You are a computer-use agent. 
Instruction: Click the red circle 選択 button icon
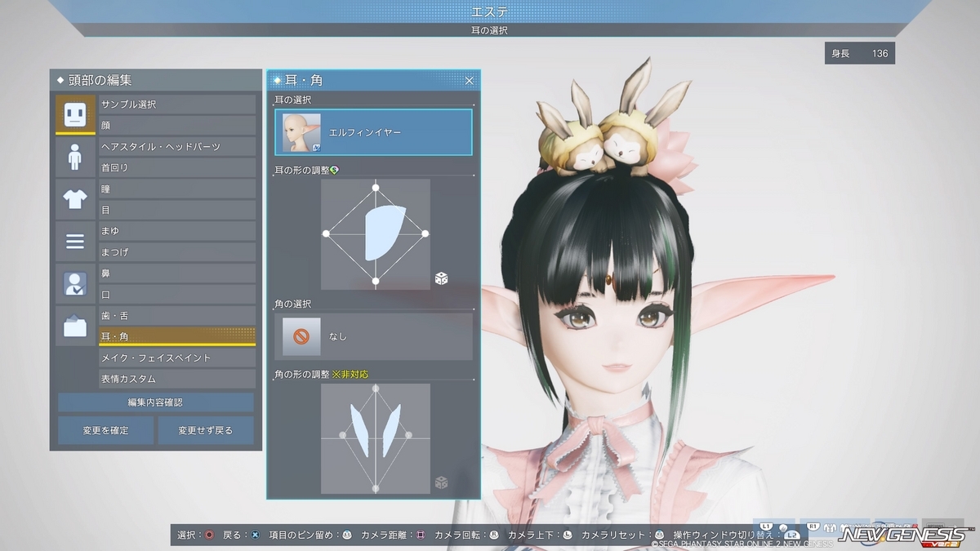point(209,535)
